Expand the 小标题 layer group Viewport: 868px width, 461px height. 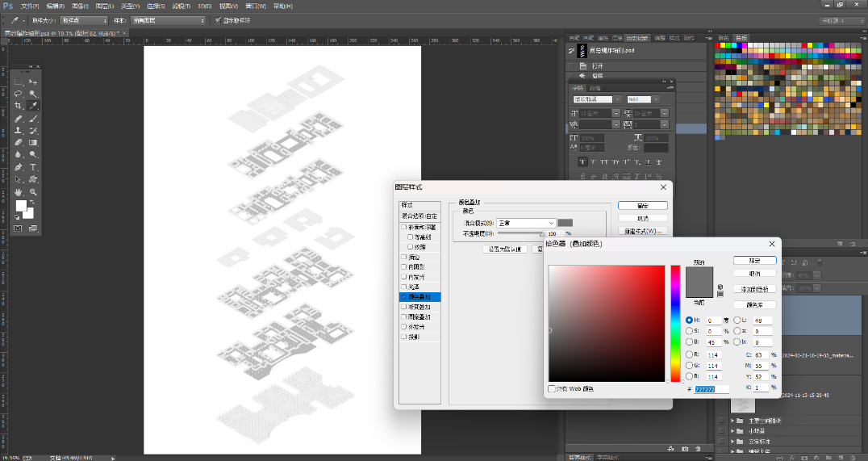pos(733,431)
